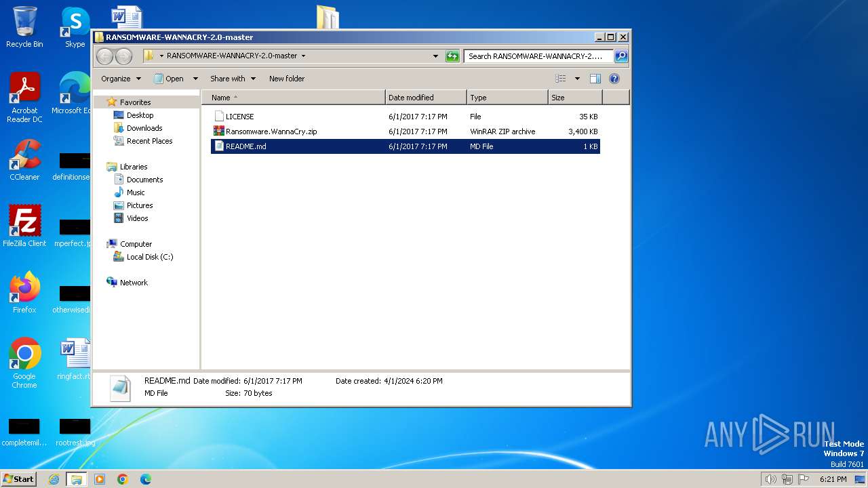Screen dimensions: 868x488
Task: Select the LICENSE file
Action: click(406, 117)
